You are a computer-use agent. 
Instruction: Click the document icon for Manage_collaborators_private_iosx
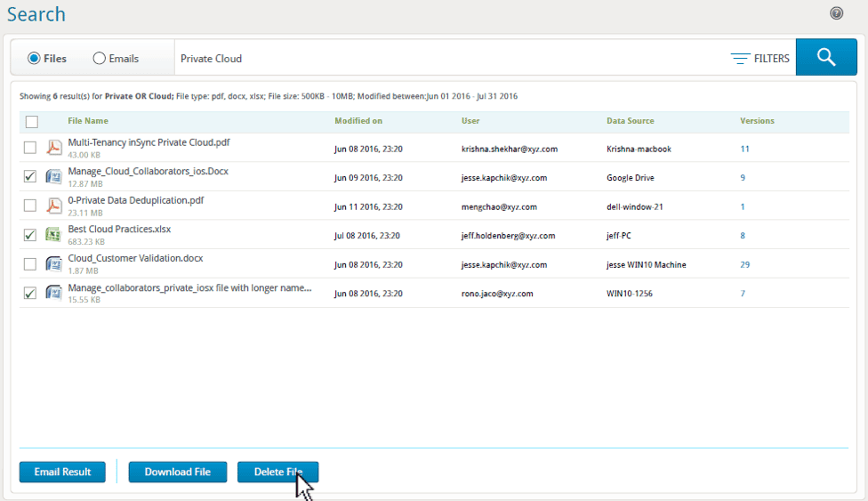tap(54, 293)
